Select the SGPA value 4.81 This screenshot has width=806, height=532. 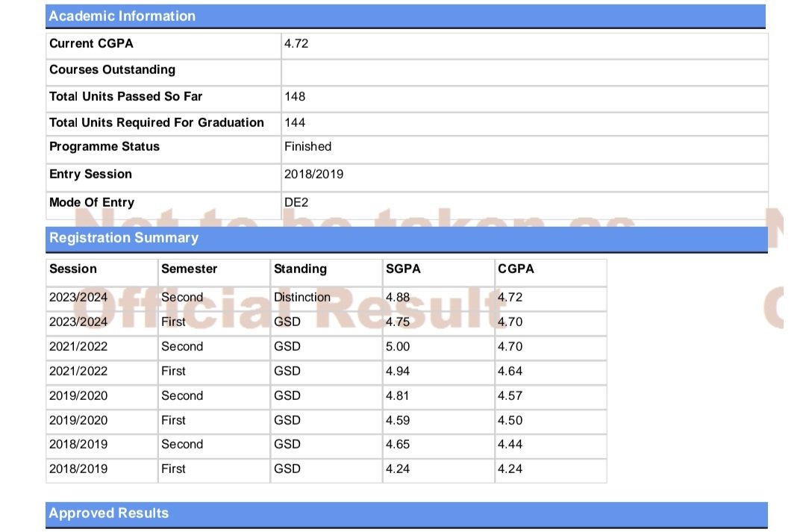(398, 395)
